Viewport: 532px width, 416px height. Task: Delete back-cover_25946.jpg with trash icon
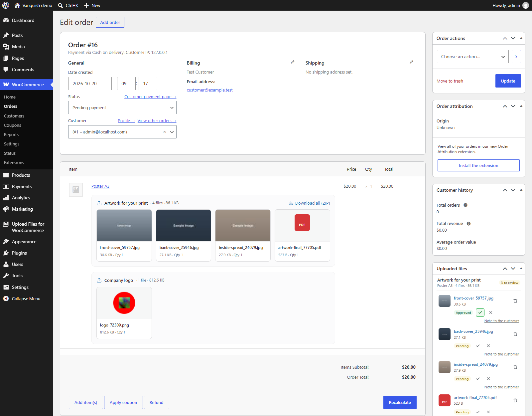(x=515, y=334)
